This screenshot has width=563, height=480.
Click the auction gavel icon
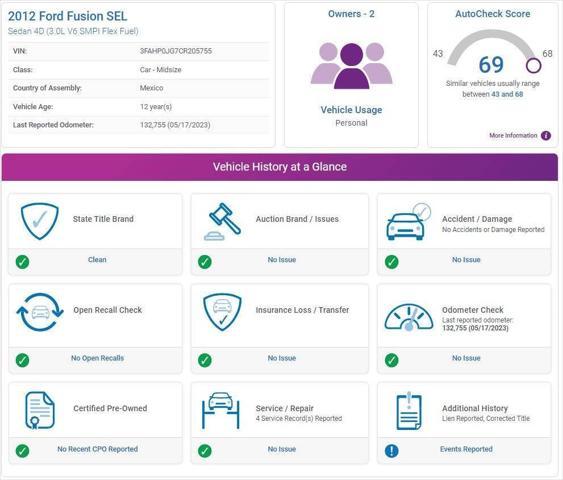coord(223,222)
